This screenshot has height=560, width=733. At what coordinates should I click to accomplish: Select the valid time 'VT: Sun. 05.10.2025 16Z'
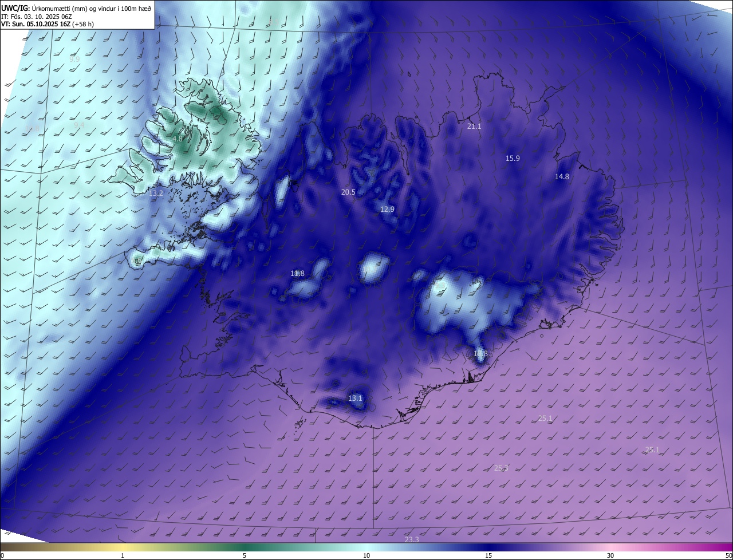36,25
